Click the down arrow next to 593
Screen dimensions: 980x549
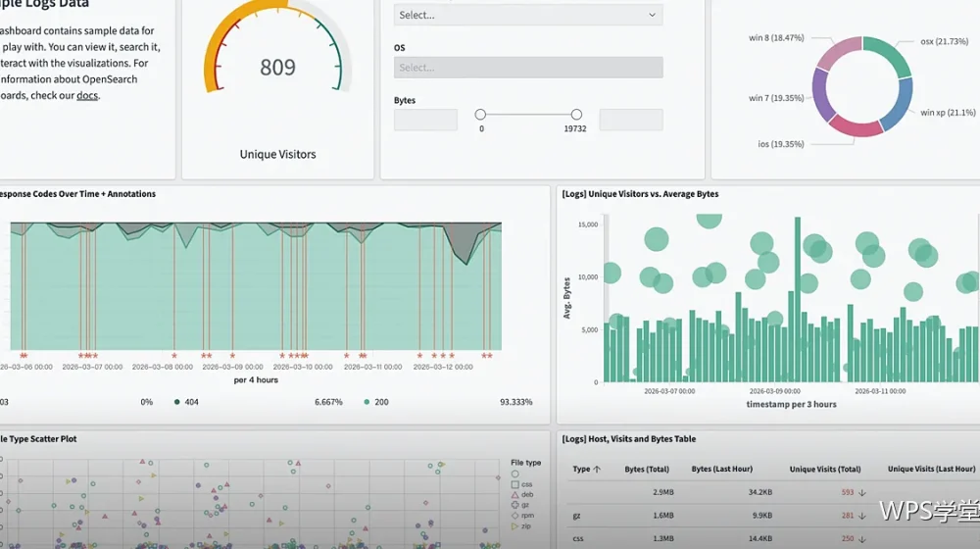tap(862, 493)
